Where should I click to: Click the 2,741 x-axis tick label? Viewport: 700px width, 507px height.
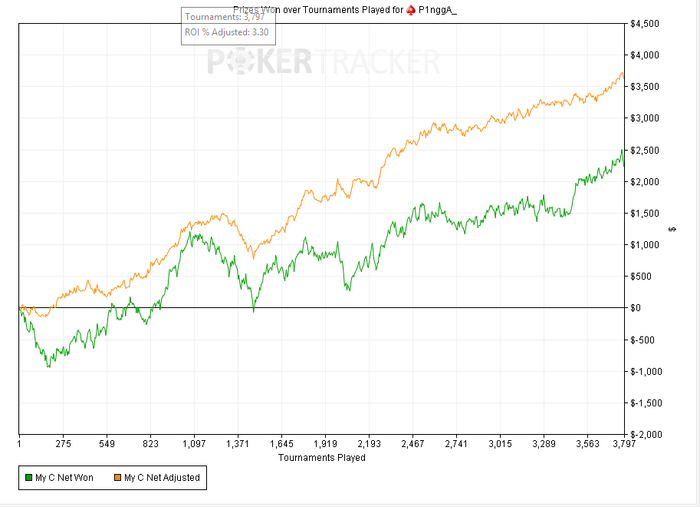coord(456,444)
